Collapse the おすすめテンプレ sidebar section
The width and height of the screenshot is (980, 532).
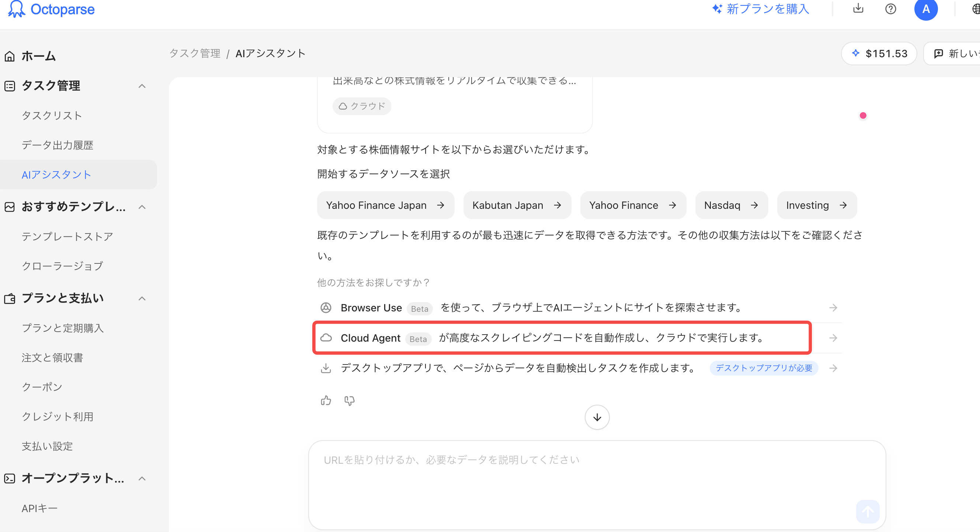(x=142, y=207)
